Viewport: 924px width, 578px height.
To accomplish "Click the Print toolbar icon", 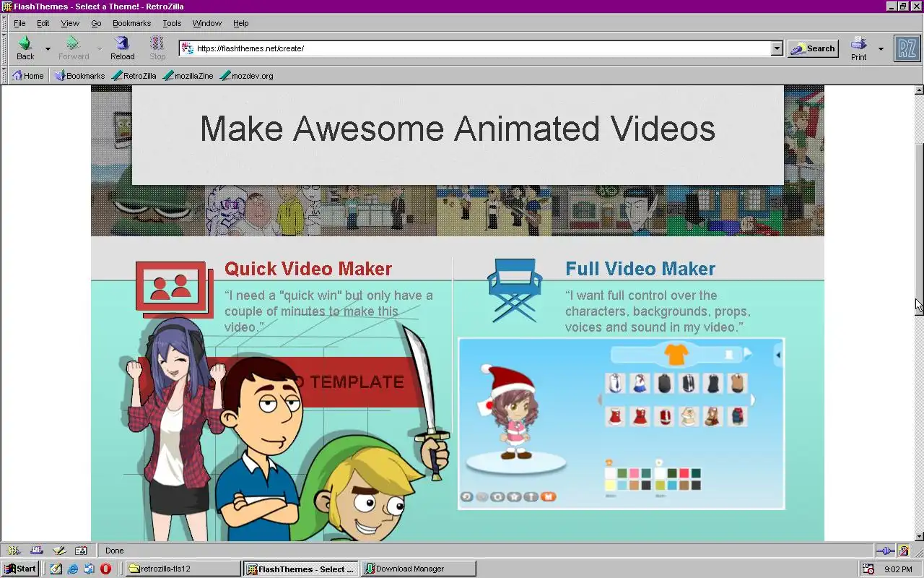I will 858,43.
